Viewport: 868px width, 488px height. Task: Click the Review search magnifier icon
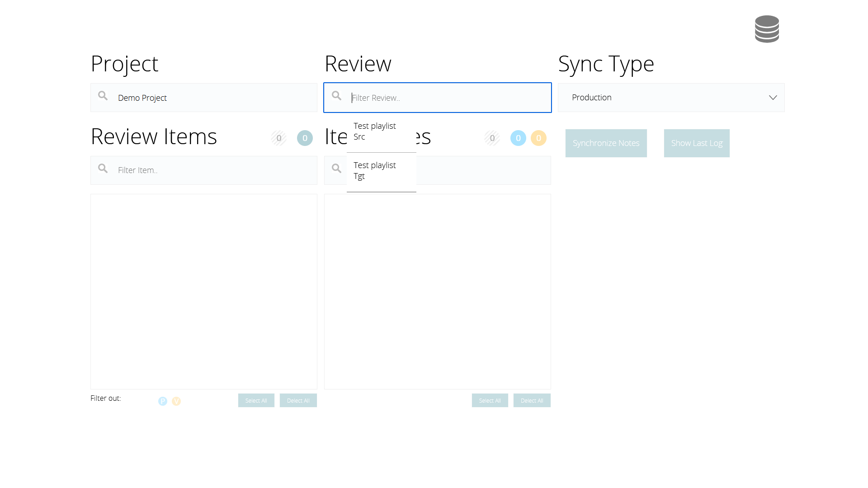336,96
